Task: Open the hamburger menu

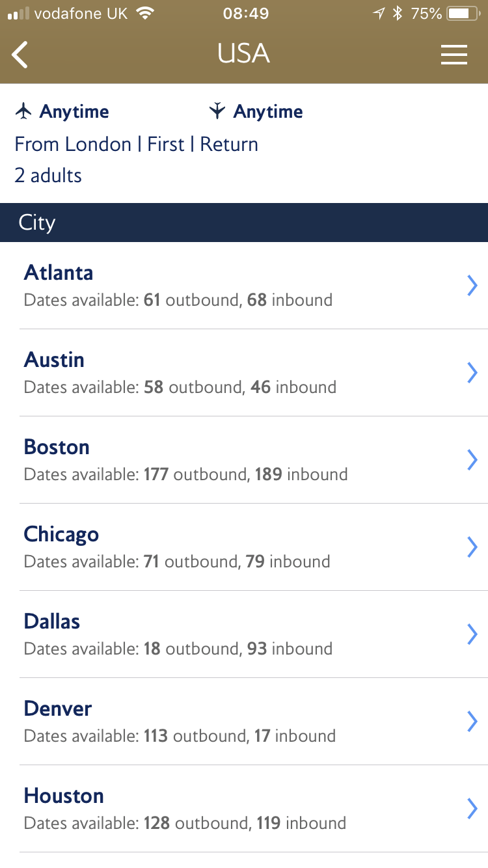Action: coord(454,55)
